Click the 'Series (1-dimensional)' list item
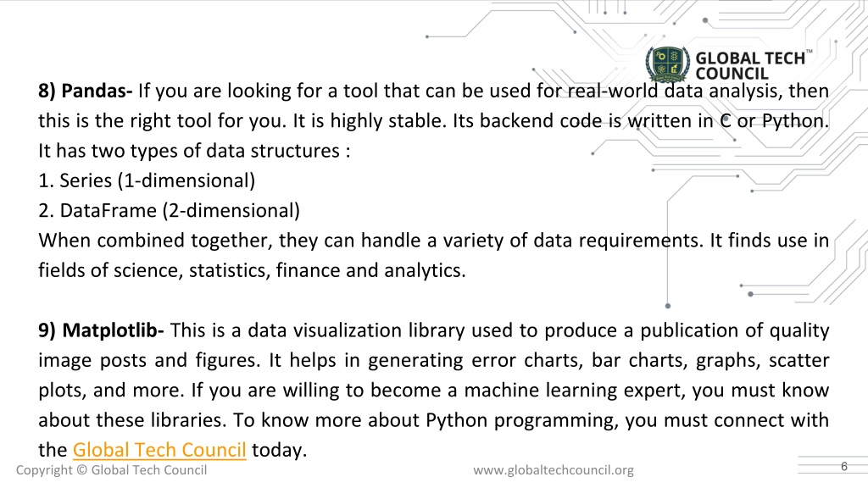The width and height of the screenshot is (868, 488). click(157, 181)
